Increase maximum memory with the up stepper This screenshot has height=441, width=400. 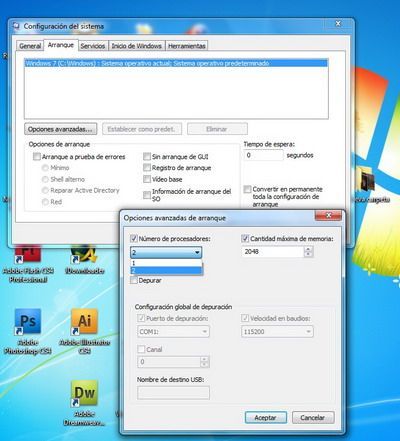[309, 249]
